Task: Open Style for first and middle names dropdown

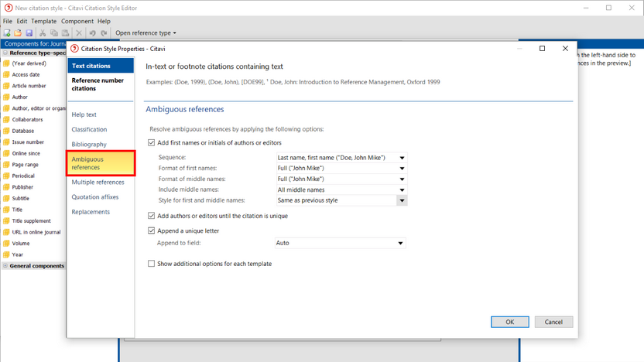Action: [341, 200]
